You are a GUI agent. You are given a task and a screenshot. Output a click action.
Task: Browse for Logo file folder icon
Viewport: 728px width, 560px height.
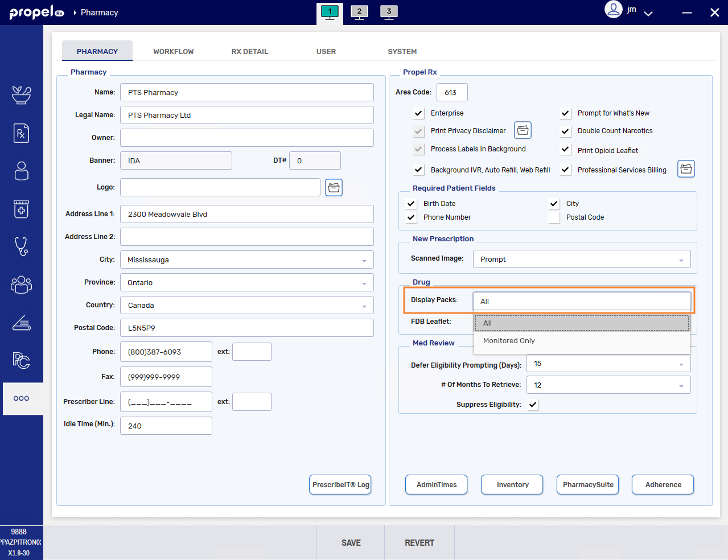[x=334, y=187]
